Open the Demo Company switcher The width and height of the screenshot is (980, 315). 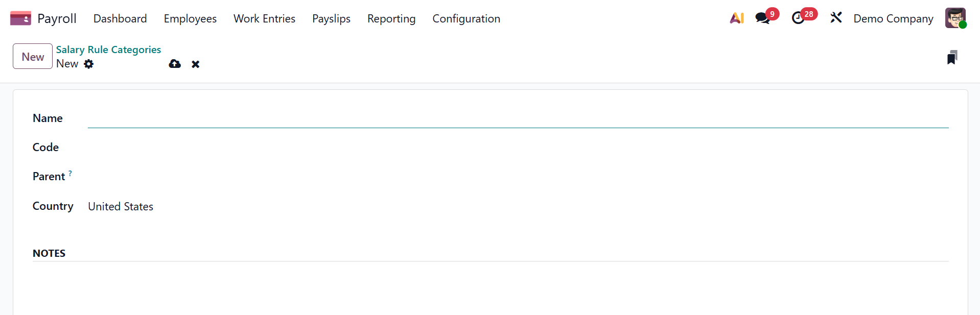click(x=893, y=19)
